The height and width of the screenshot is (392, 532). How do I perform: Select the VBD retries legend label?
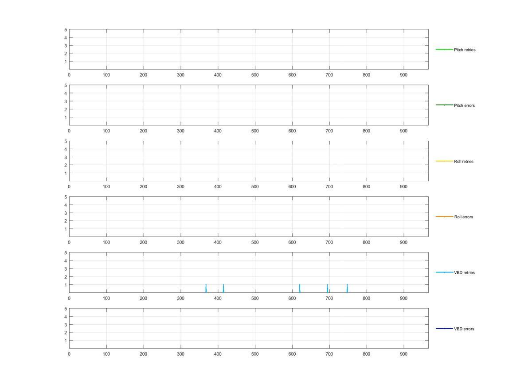464,272
